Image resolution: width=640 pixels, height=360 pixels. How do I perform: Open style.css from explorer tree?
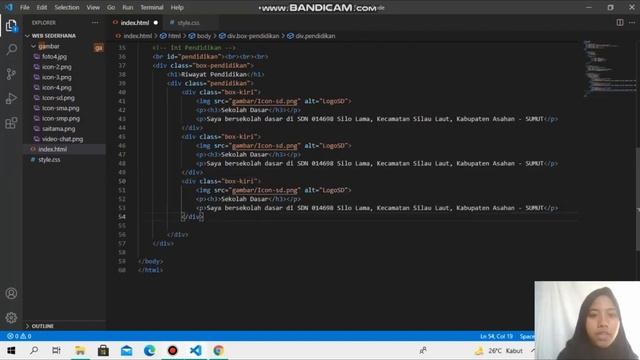(x=49, y=160)
